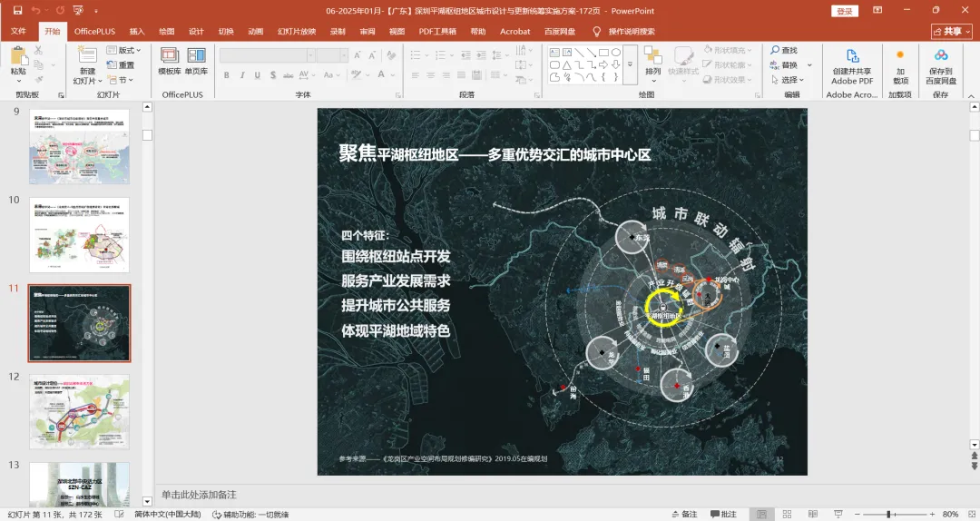Click the Paste clipboard icon

coord(18,56)
